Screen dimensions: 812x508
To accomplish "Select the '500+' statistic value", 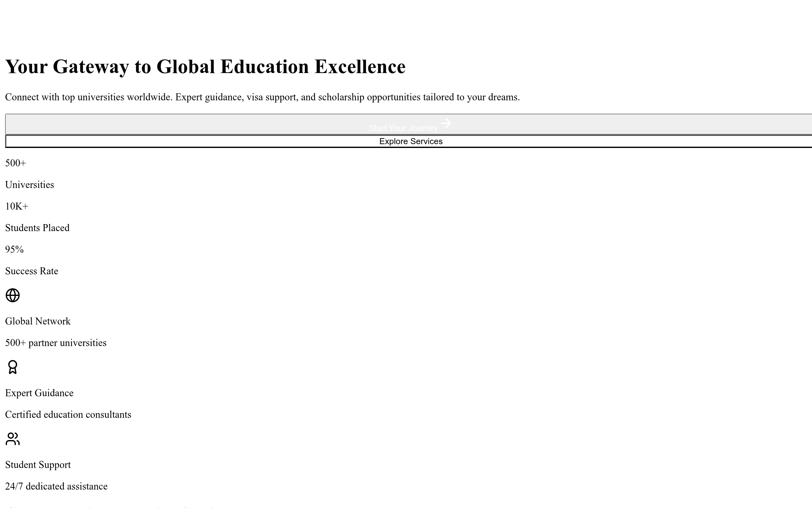I will pyautogui.click(x=16, y=163).
